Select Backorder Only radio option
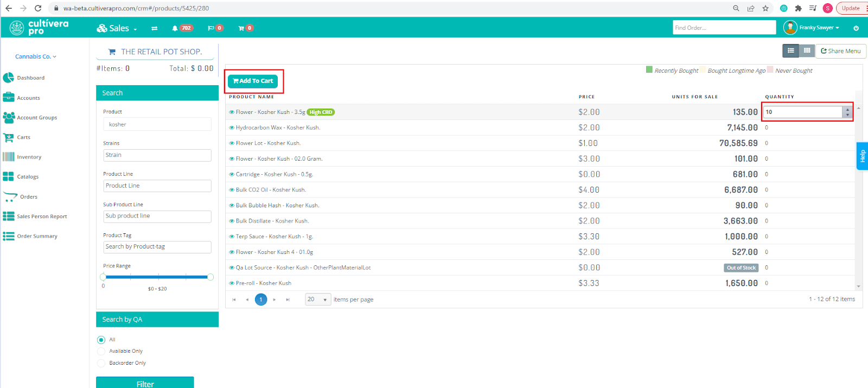This screenshot has height=388, width=868. 101,363
